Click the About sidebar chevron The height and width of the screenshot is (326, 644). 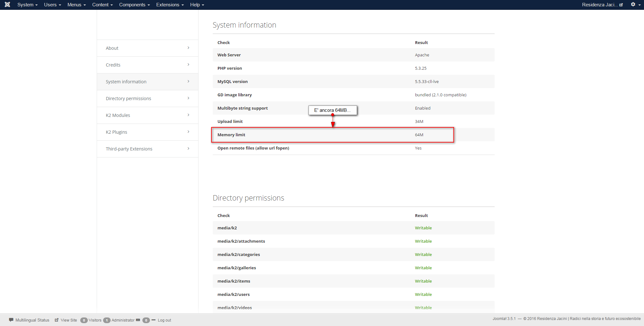point(188,48)
